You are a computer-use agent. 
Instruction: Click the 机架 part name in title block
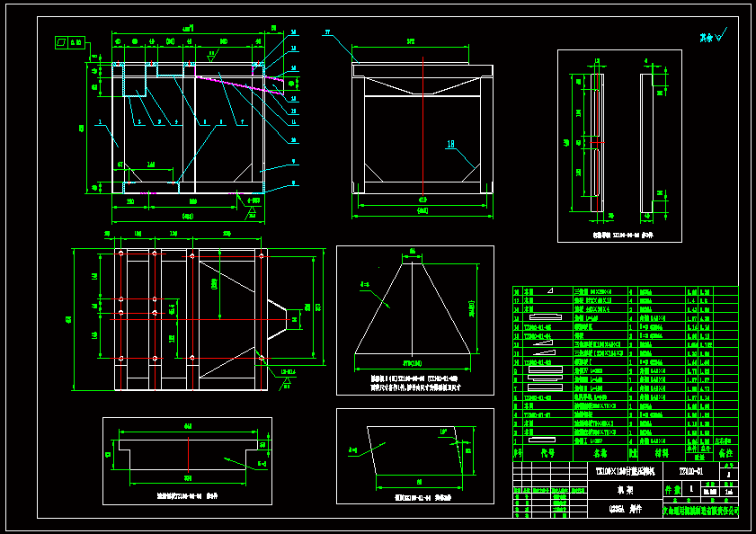626,490
